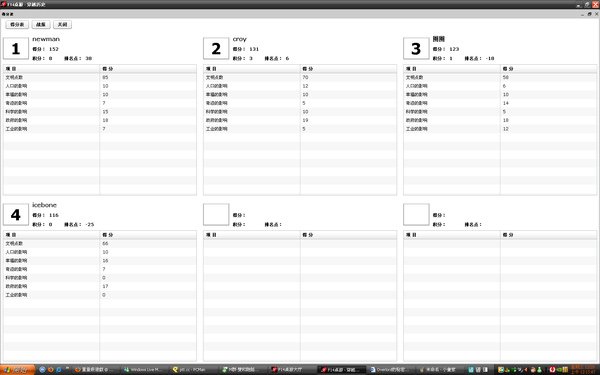Click 囡囡's total score 123

454,49
